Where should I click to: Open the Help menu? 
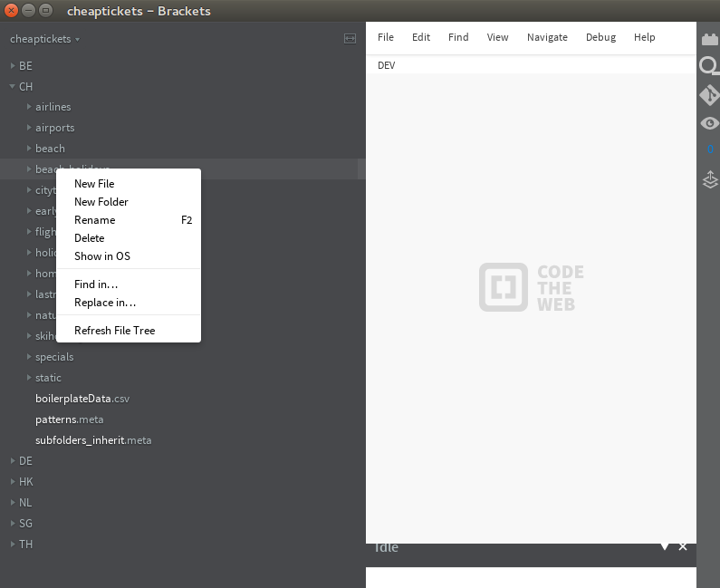click(x=645, y=37)
